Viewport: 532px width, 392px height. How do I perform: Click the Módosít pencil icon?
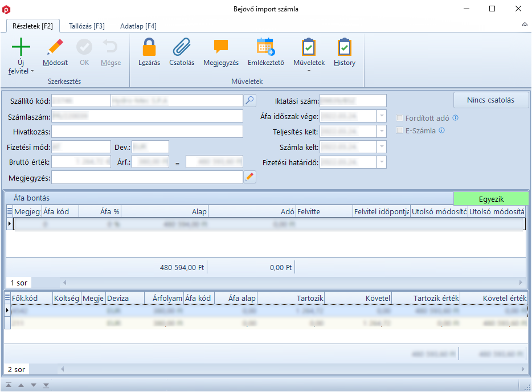click(x=55, y=47)
